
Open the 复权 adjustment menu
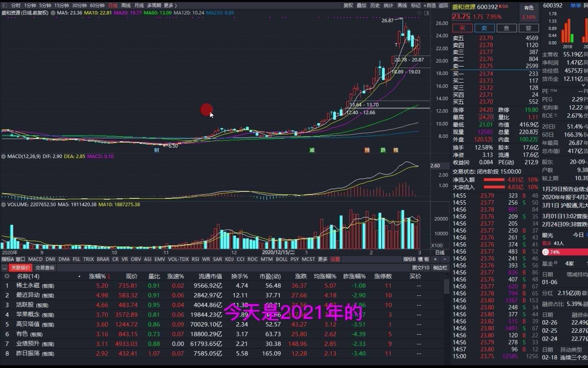coord(348,5)
